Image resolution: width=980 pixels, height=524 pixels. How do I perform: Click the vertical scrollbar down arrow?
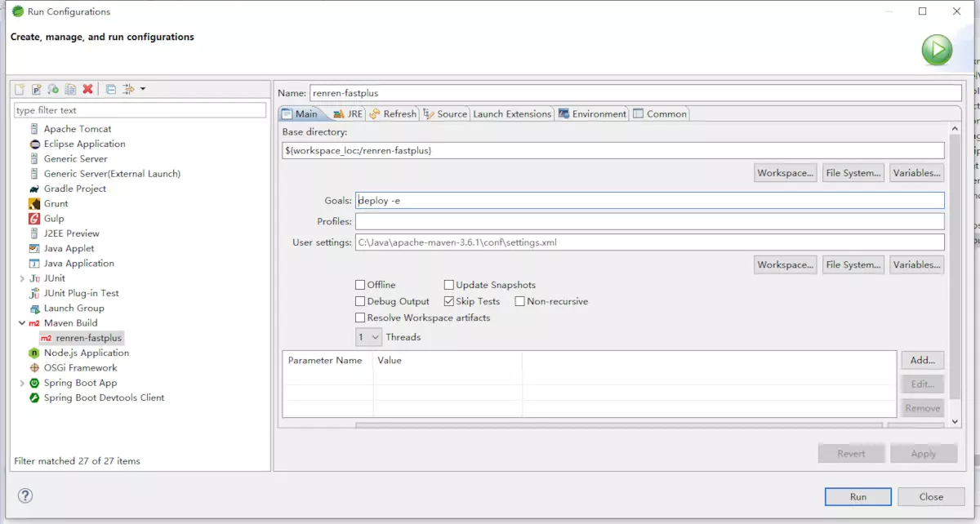[x=955, y=421]
